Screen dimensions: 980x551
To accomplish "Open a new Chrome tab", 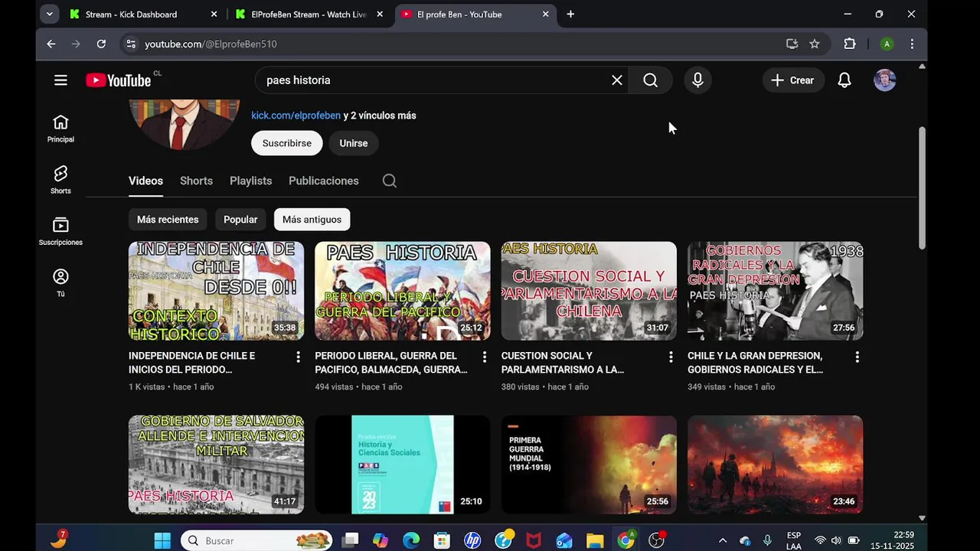I will pos(570,14).
